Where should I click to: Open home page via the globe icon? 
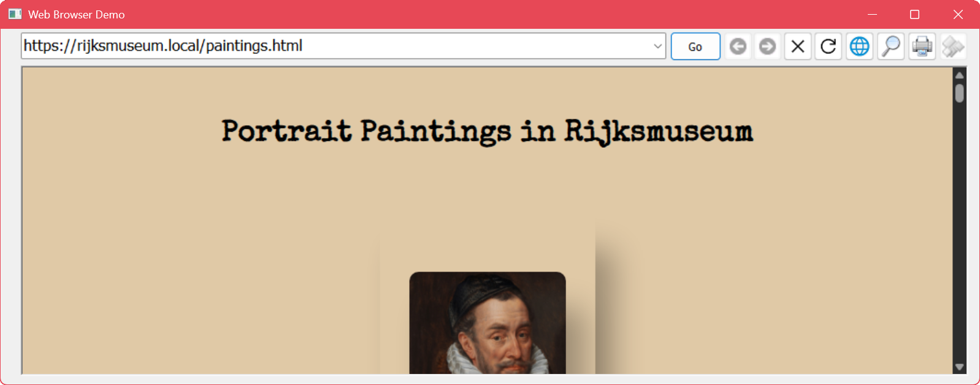[x=860, y=47]
